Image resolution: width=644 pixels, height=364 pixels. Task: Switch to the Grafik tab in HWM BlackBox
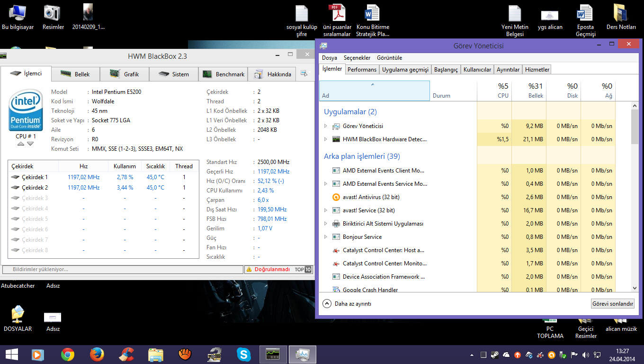125,74
